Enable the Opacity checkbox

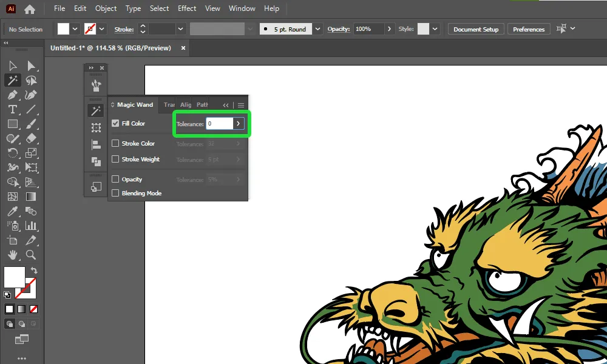115,179
